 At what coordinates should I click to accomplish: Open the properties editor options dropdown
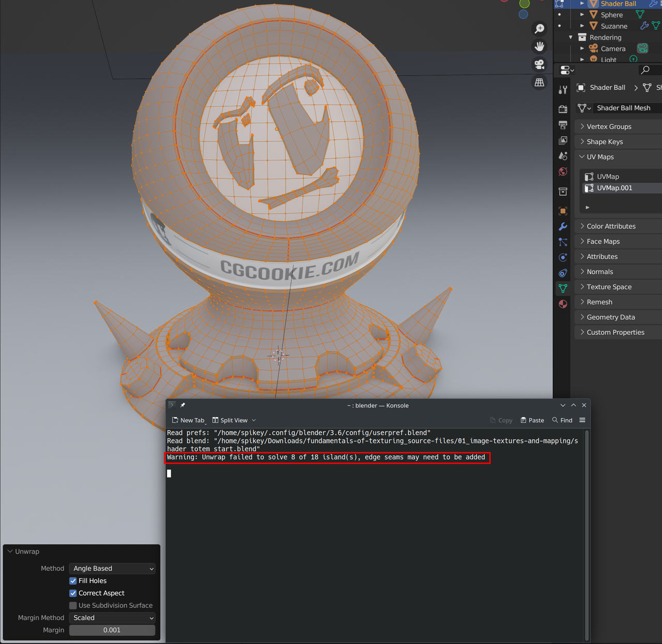click(567, 70)
